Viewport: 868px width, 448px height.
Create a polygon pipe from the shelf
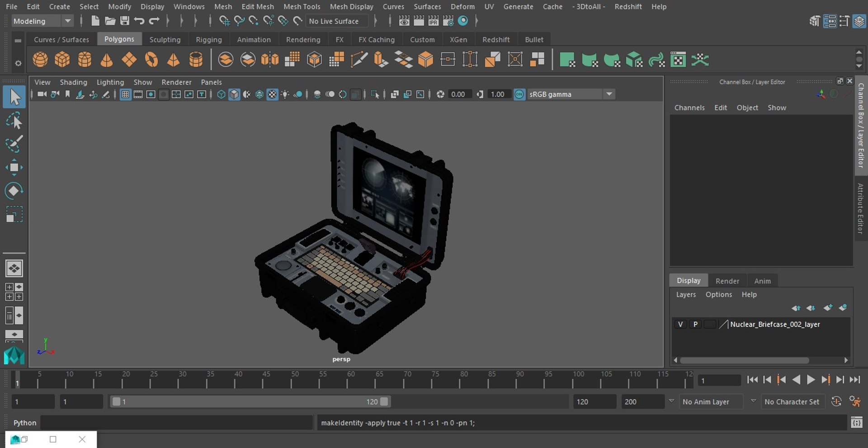click(x=196, y=60)
